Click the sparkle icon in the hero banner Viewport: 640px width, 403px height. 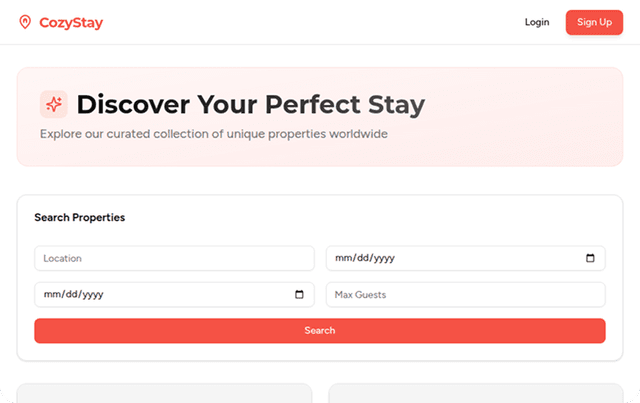click(53, 104)
